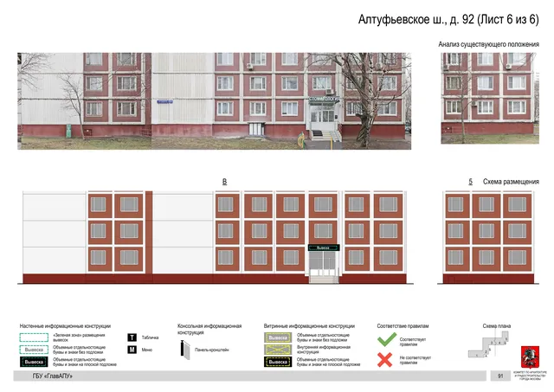The image size is (554, 392).
Task: Click the '«Зеленая зона» размещения вывесок' label
Action: (79, 337)
